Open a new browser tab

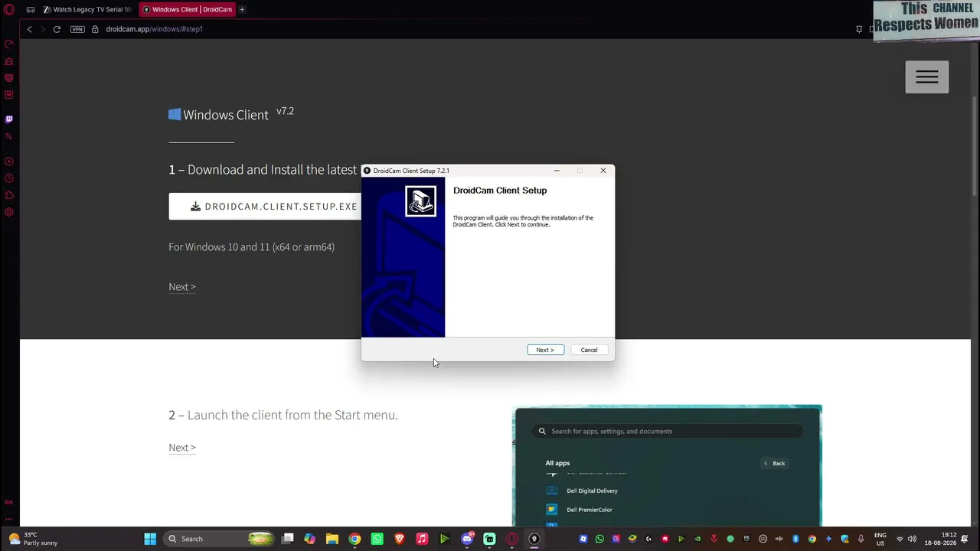242,9
